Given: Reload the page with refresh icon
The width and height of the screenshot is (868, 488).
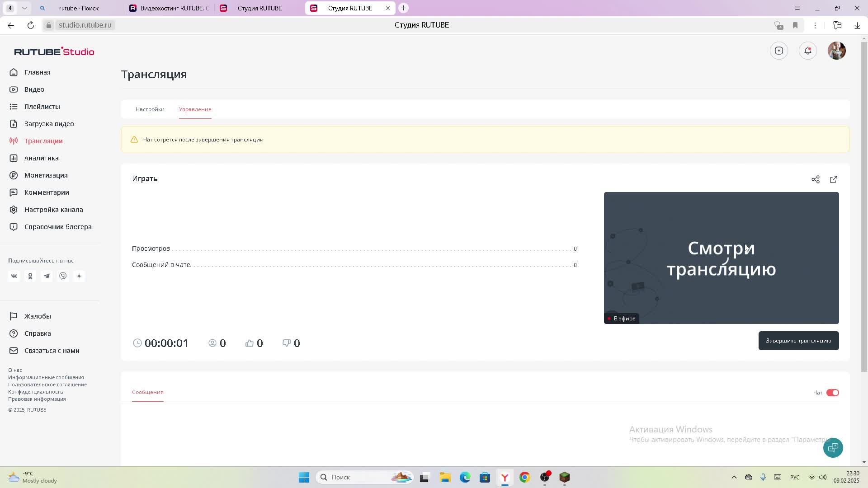Looking at the screenshot, I should coord(31,25).
